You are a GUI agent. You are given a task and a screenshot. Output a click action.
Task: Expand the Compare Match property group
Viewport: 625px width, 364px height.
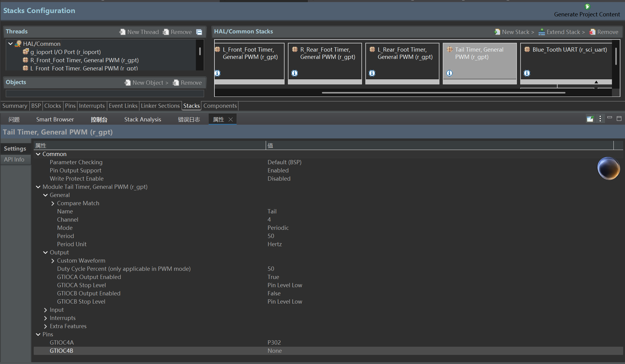click(53, 203)
